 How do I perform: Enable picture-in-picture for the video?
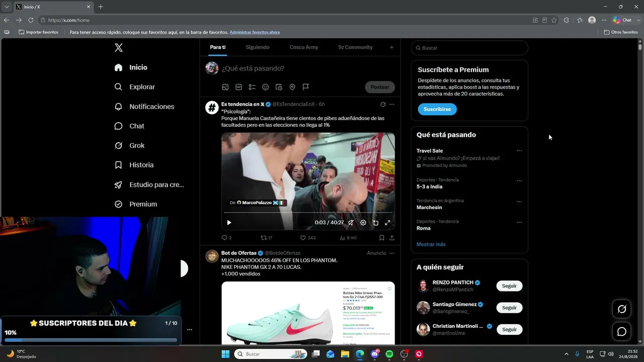(x=375, y=223)
